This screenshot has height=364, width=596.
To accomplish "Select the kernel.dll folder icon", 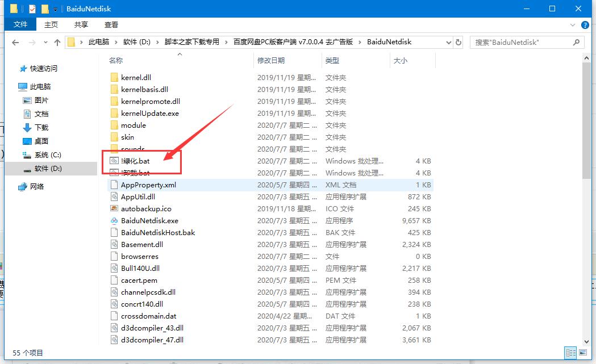I will coord(114,77).
